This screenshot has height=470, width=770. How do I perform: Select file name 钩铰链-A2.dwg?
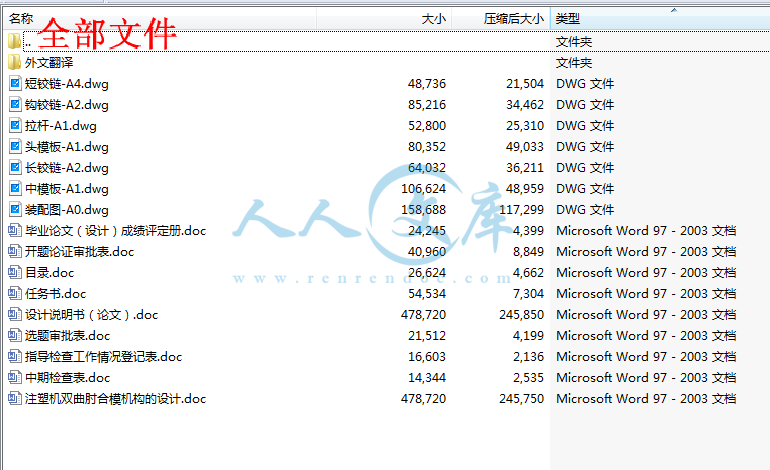point(67,105)
